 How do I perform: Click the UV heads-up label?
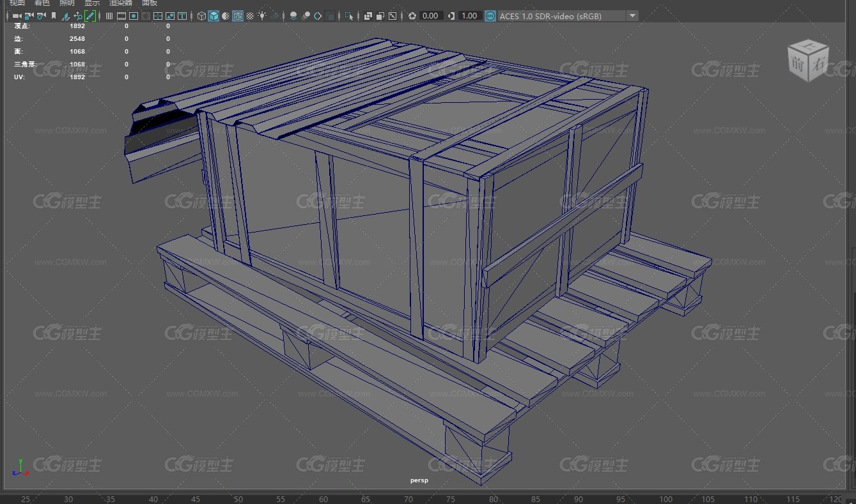(x=19, y=77)
